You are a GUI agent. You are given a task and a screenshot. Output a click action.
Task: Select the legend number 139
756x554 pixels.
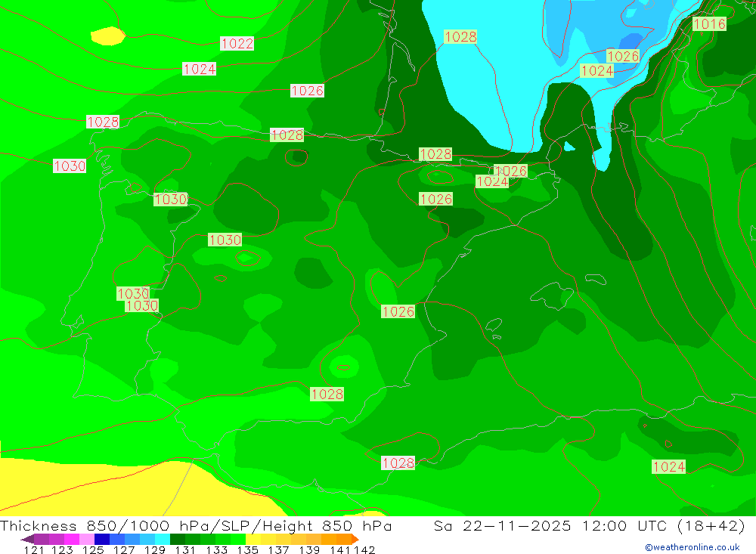point(309,549)
